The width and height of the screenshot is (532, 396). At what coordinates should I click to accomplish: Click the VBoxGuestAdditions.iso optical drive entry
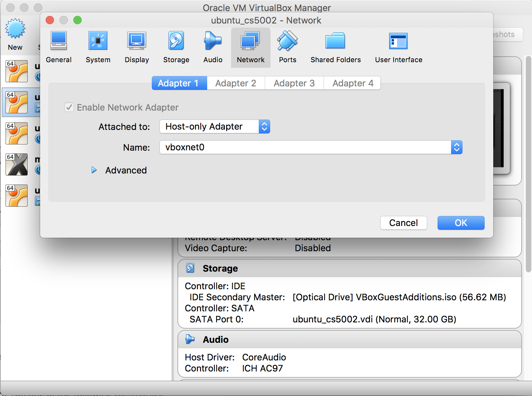399,297
